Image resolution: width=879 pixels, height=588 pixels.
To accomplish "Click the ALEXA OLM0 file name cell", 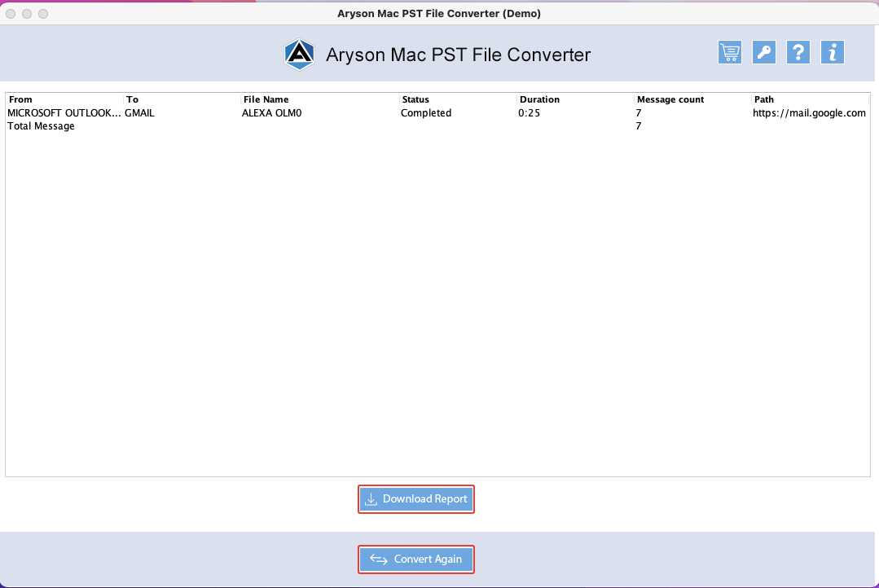I will (271, 112).
